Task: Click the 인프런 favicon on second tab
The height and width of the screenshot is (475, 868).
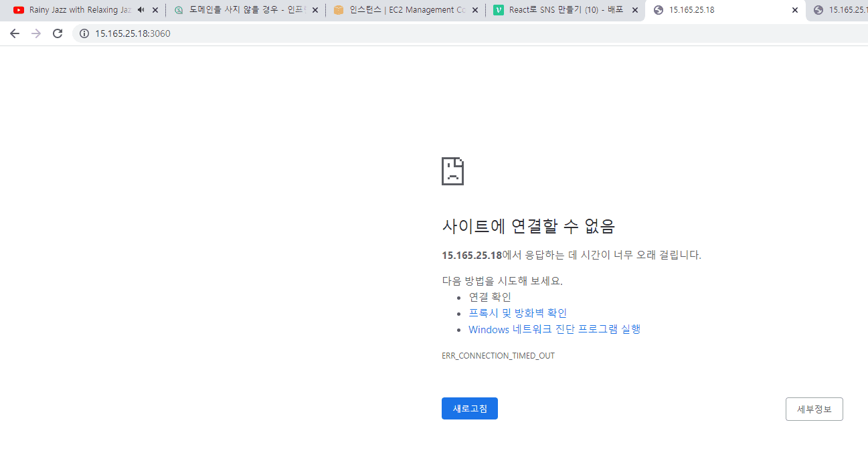Action: (179, 10)
